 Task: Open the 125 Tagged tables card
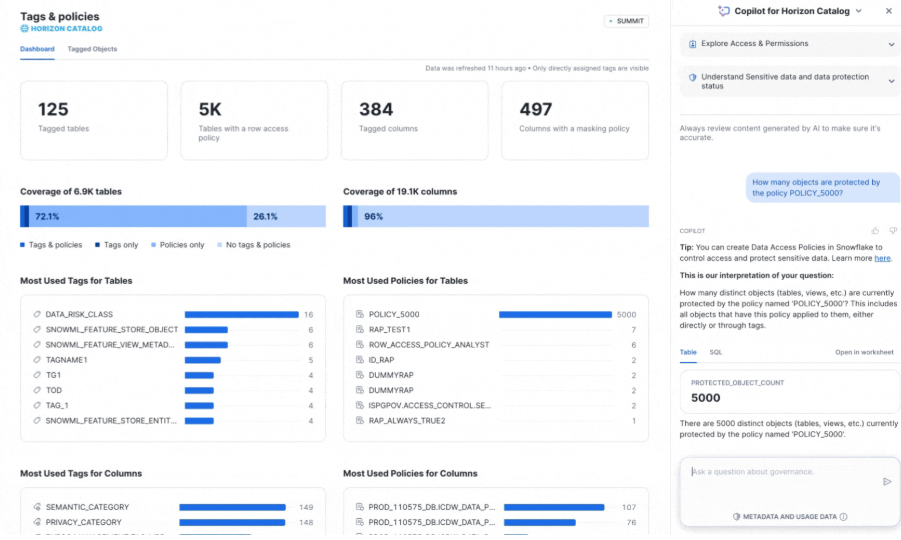[94, 120]
